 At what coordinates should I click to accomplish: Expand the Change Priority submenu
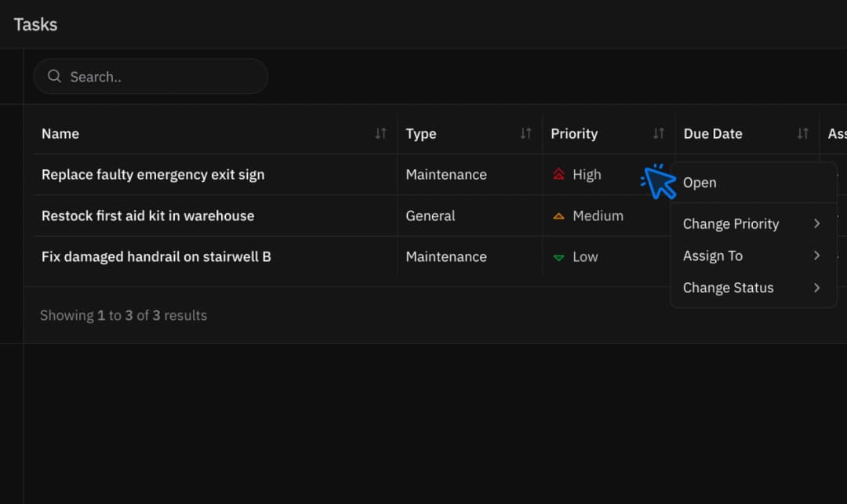[816, 223]
